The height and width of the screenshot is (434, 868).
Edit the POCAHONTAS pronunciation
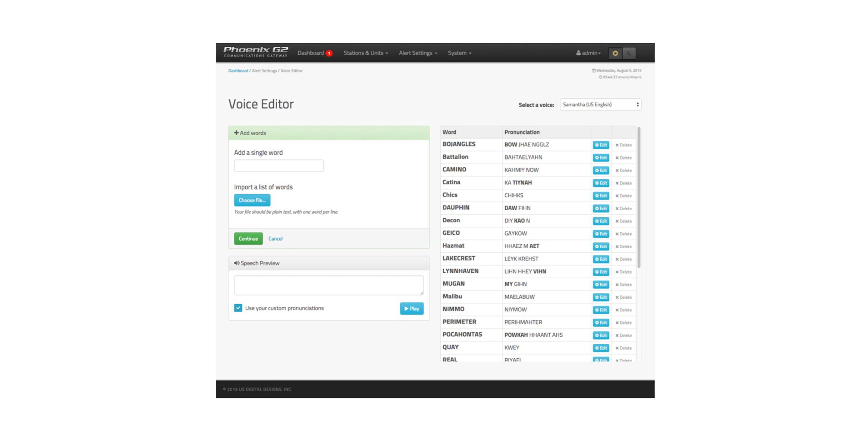coord(601,336)
